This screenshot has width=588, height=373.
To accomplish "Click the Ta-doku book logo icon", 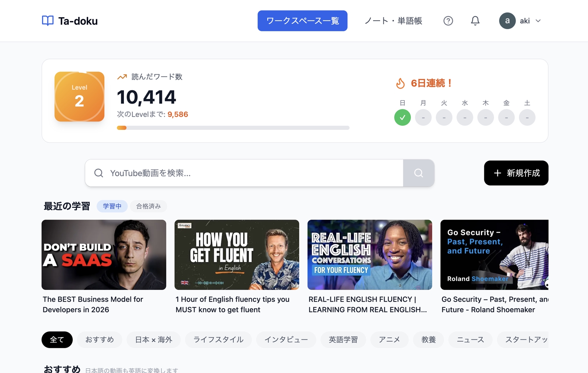I will (48, 21).
